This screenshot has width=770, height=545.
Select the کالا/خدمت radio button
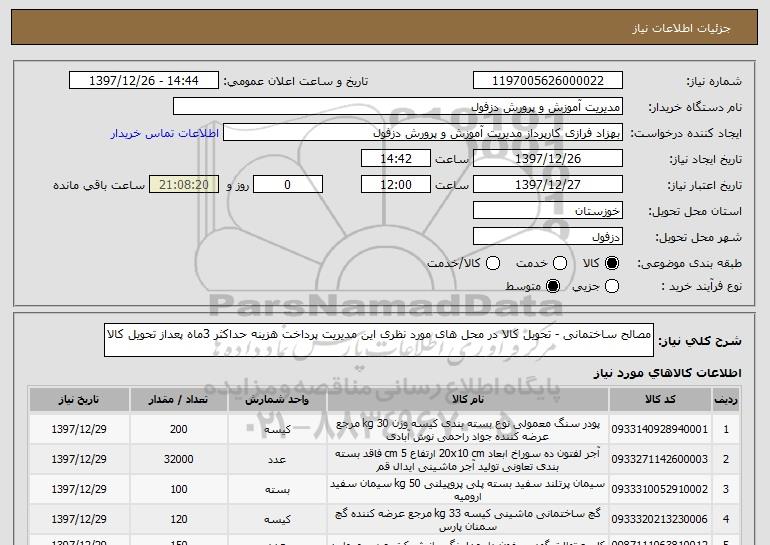(x=493, y=264)
